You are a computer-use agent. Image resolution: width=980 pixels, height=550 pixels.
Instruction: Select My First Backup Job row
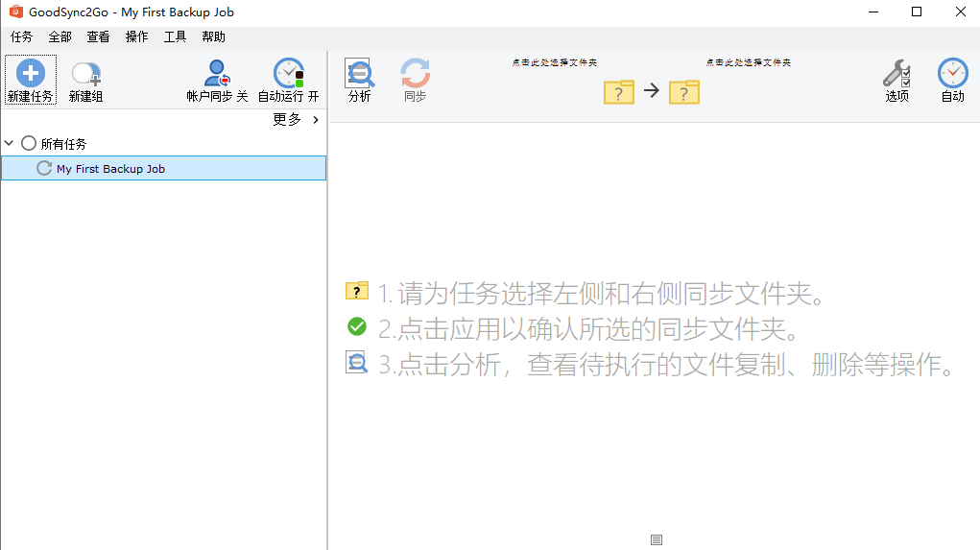164,168
